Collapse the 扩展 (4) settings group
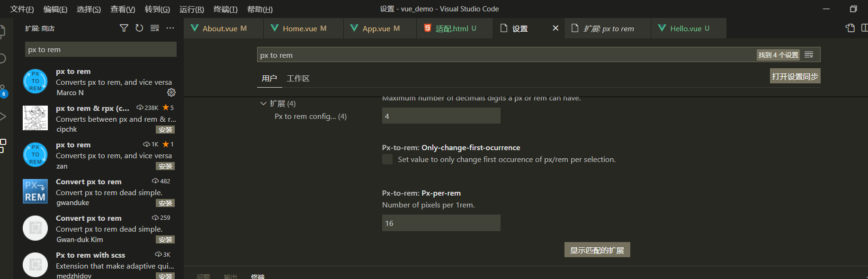Image resolution: width=868 pixels, height=279 pixels. pos(263,103)
